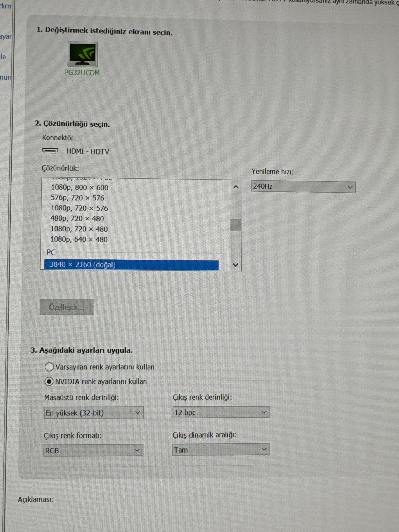Click resolution list scroll up arrow
Screen dimensions: 399x532
(236, 187)
